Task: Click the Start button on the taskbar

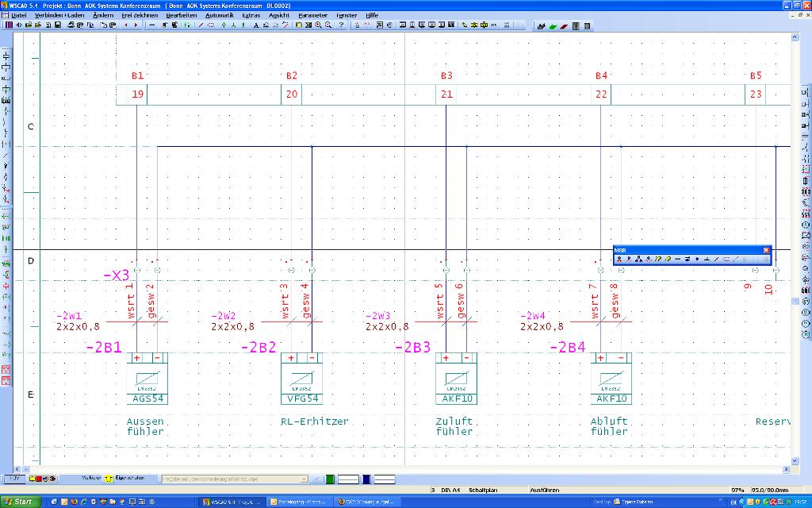Action: pyautogui.click(x=20, y=502)
